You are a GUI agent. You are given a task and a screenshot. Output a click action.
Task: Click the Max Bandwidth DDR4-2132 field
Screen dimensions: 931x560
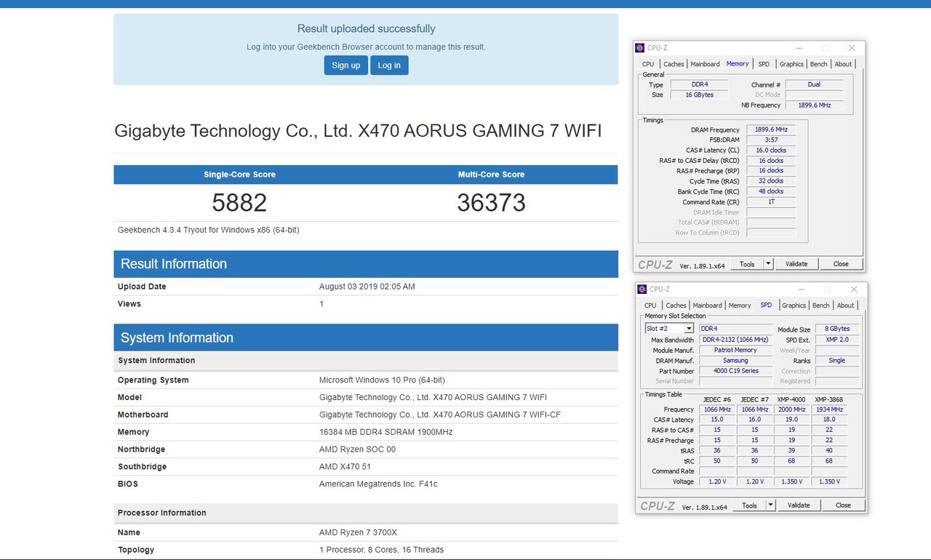click(735, 340)
